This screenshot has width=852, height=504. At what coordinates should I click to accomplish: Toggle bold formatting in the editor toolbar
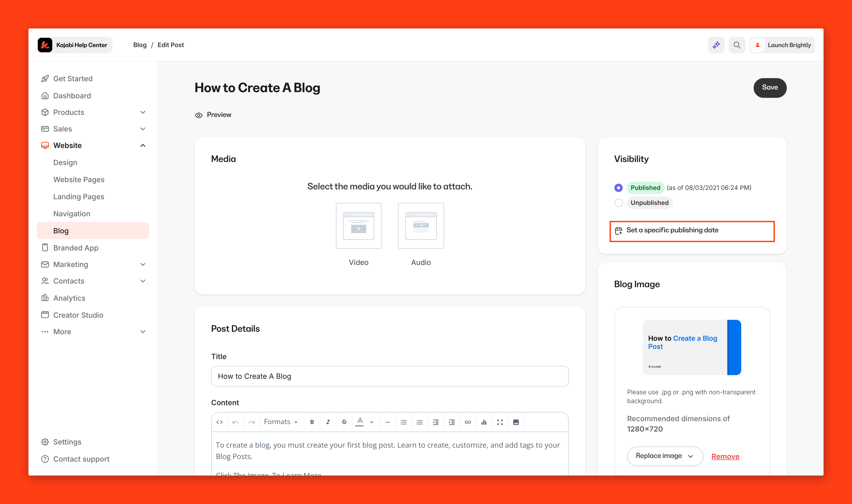pos(312,422)
